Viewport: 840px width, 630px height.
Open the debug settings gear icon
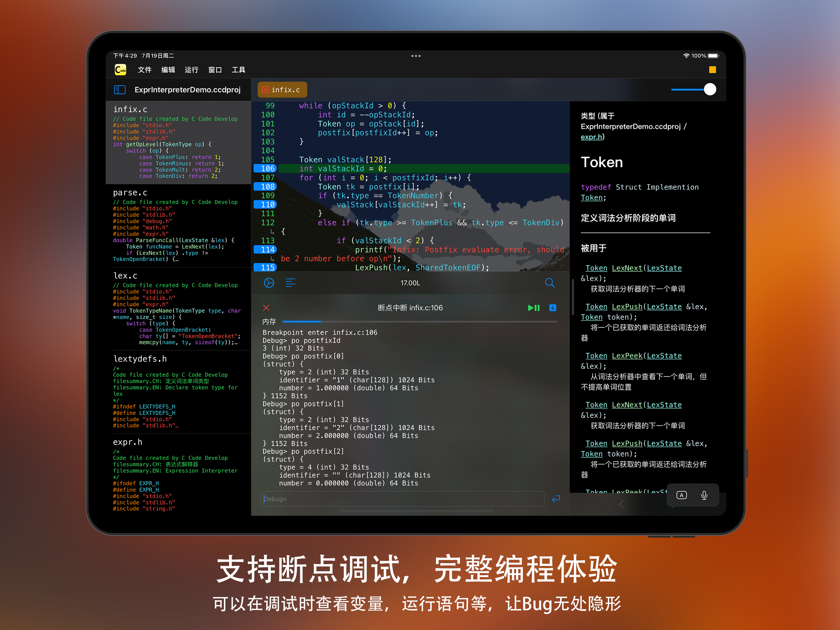(x=269, y=283)
